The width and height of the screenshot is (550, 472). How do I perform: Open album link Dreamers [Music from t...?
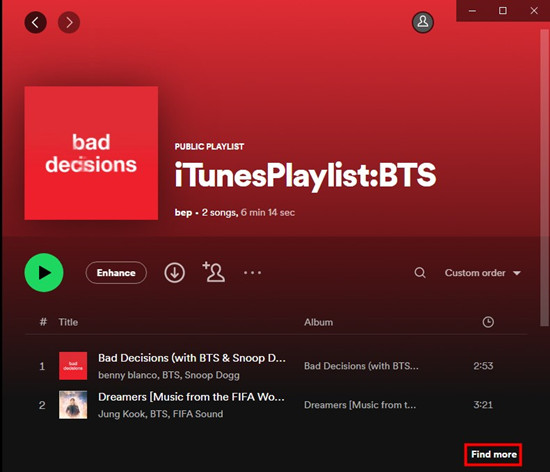coord(360,405)
